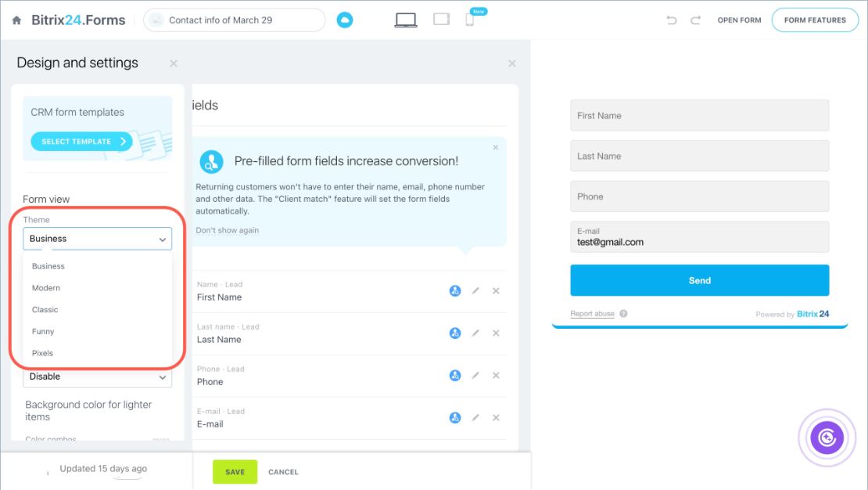The image size is (868, 490).
Task: Switch to tablet preview icon
Action: pyautogui.click(x=441, y=20)
